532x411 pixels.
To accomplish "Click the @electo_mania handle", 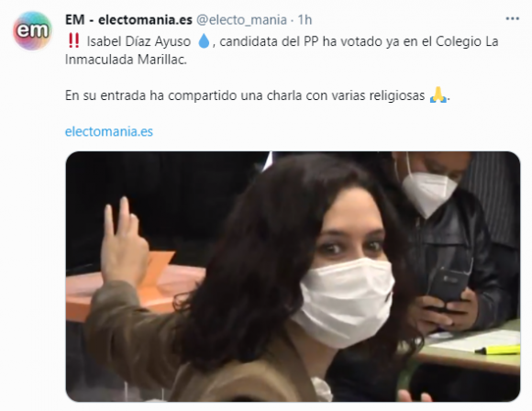I will [x=241, y=20].
